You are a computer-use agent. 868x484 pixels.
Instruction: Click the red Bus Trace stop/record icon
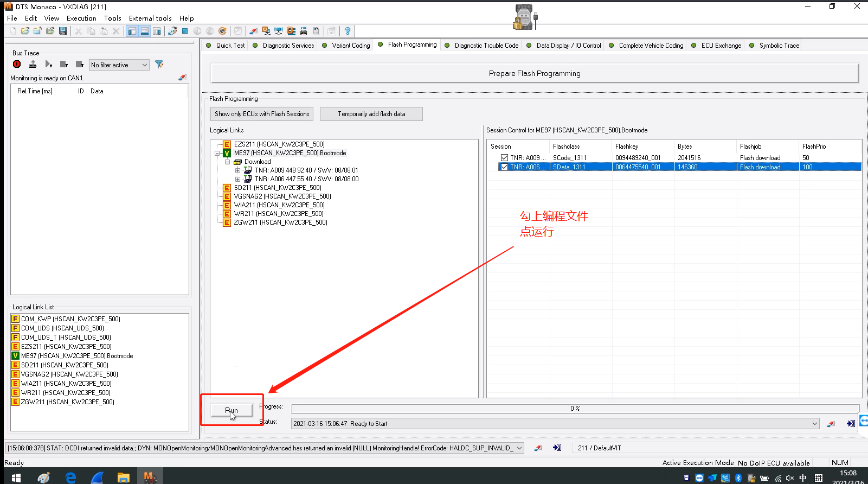(x=17, y=64)
